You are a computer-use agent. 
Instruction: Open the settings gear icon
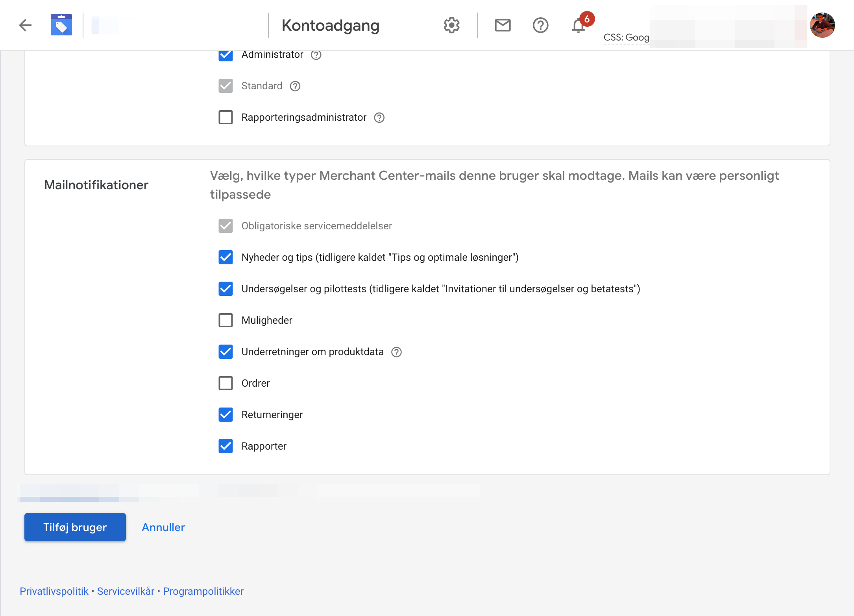[451, 25]
